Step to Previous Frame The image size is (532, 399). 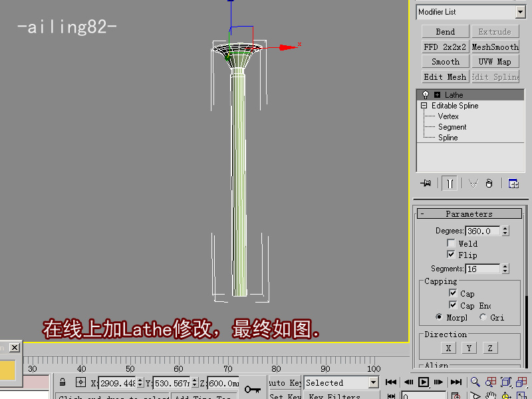[x=408, y=382]
